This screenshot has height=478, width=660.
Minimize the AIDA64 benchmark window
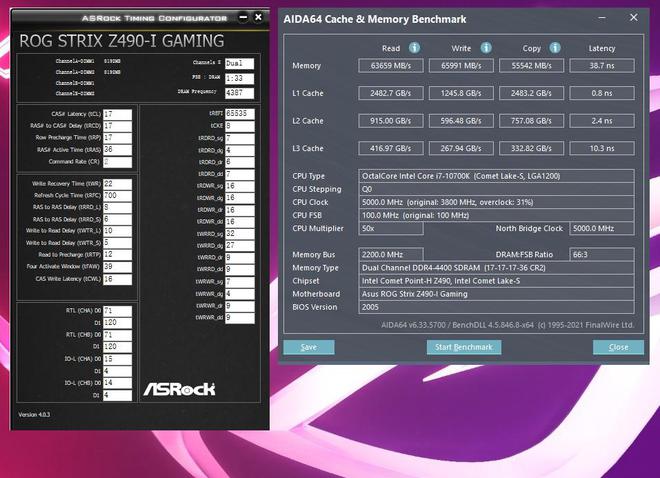pos(602,18)
